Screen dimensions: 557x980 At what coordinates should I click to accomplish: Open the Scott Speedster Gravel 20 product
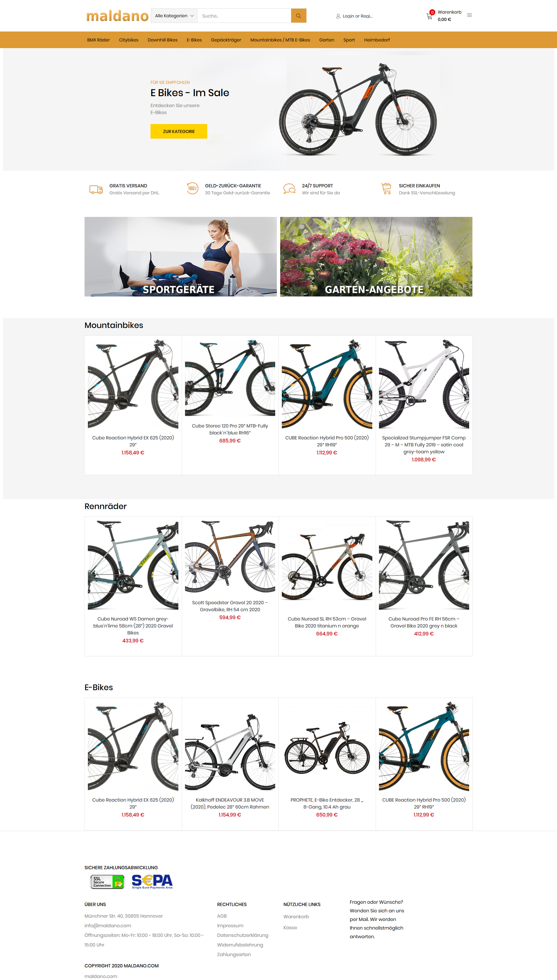[230, 605]
